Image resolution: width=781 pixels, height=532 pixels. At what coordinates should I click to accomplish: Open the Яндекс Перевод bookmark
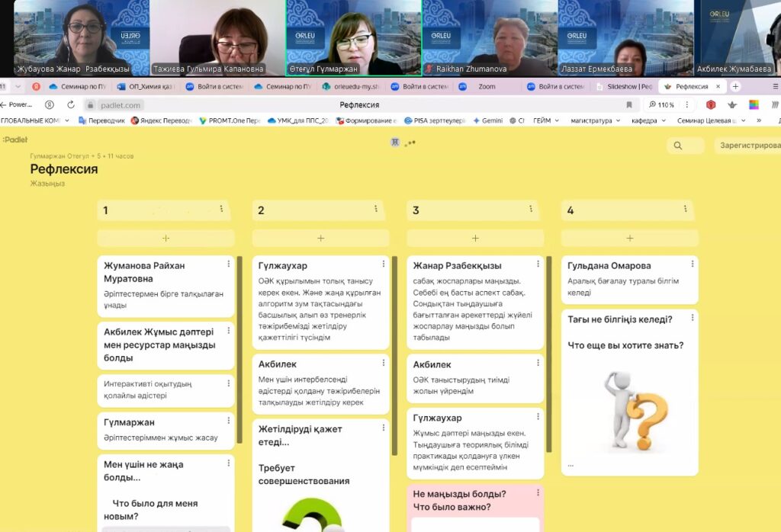[162, 120]
